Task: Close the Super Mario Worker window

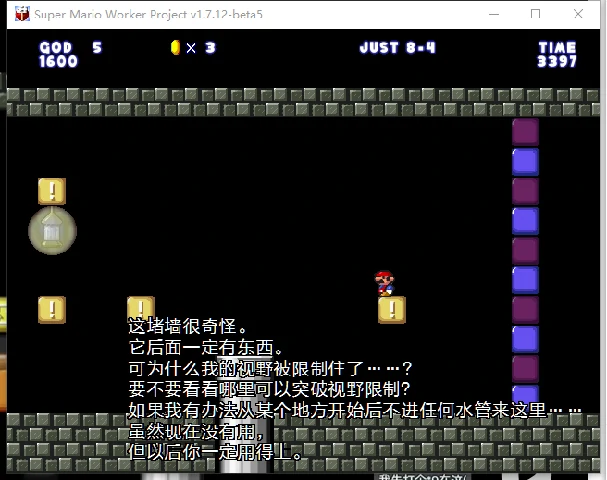Action: coord(578,14)
